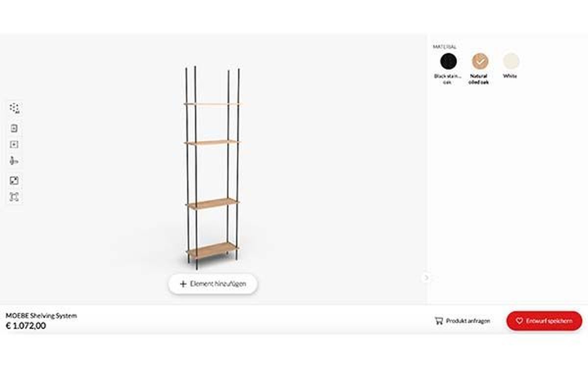Click the 'White' material label
Image resolution: width=588 pixels, height=368 pixels.
pos(510,76)
